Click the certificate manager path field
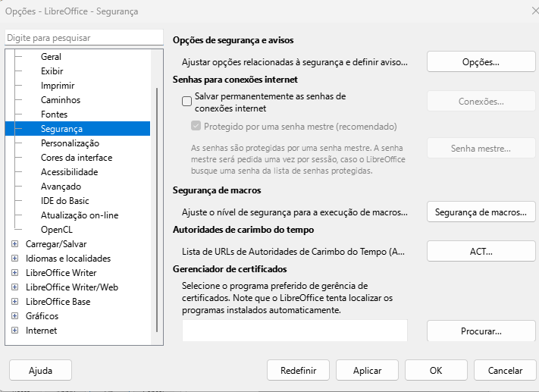 [295, 331]
